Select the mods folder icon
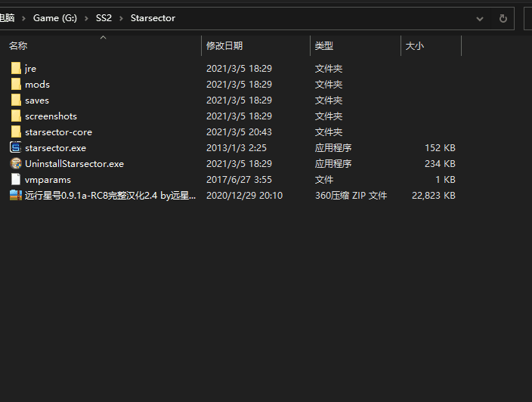532x402 pixels. coord(16,84)
